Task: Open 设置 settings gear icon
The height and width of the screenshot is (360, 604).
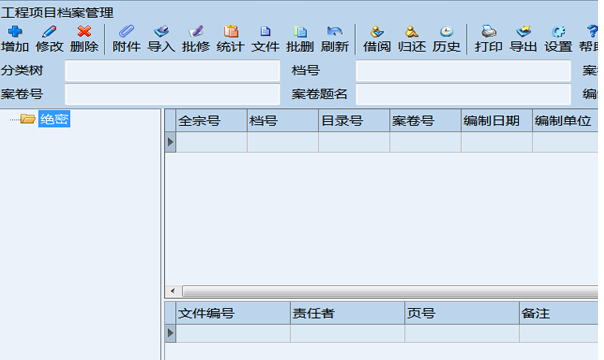Action: click(x=558, y=31)
